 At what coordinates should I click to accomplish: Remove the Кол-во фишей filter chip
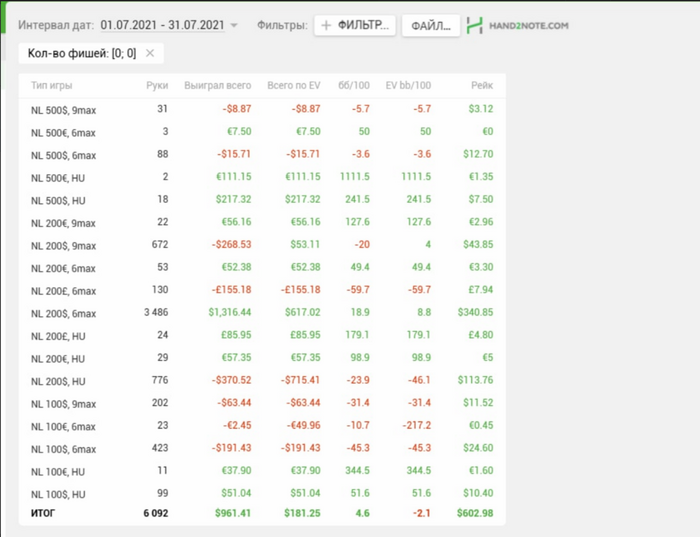pyautogui.click(x=150, y=53)
